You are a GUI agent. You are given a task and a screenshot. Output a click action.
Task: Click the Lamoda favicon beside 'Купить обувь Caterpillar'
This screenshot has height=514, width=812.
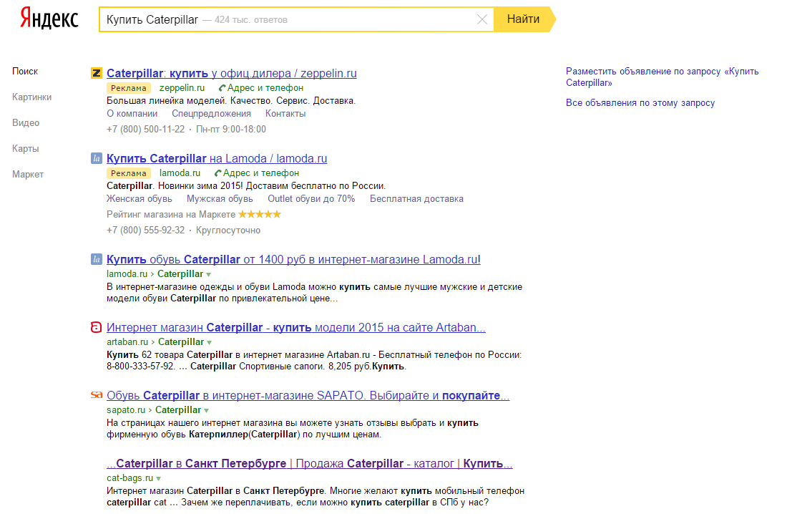click(97, 259)
